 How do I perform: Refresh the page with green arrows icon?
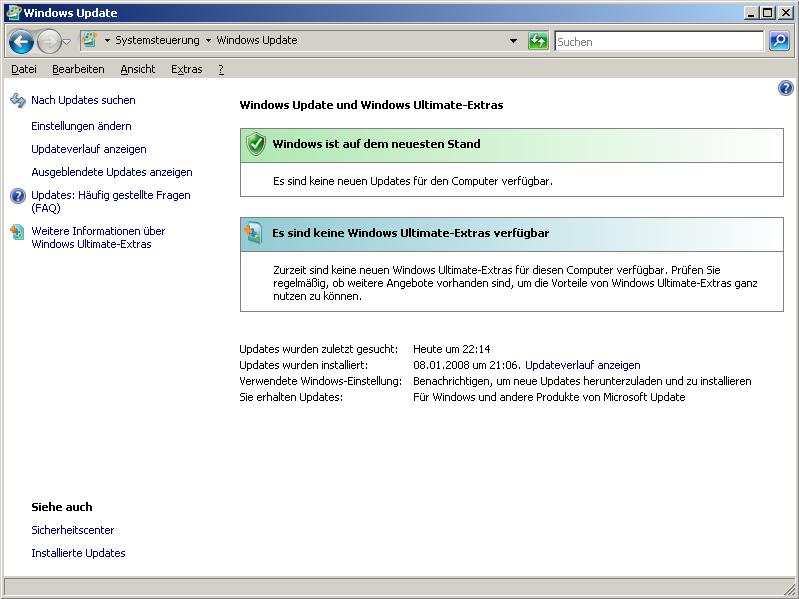click(538, 41)
